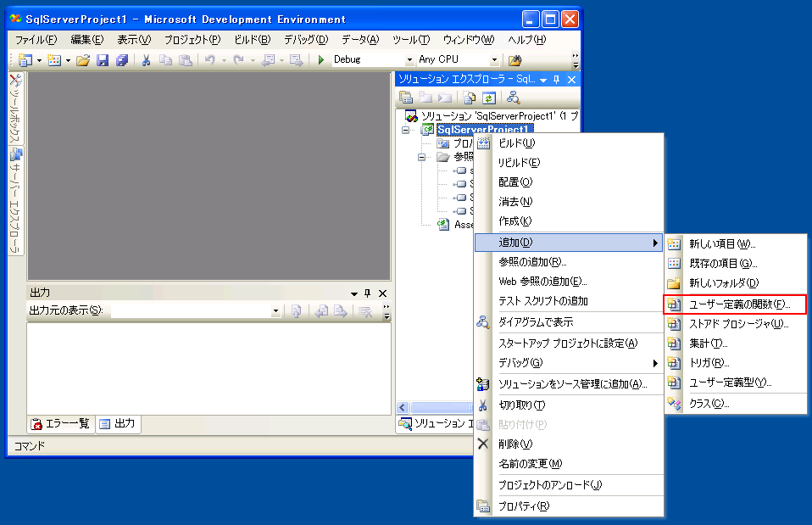Choose 既存の項目(G) in the submenu
Image resolution: width=812 pixels, height=525 pixels.
tap(736, 264)
